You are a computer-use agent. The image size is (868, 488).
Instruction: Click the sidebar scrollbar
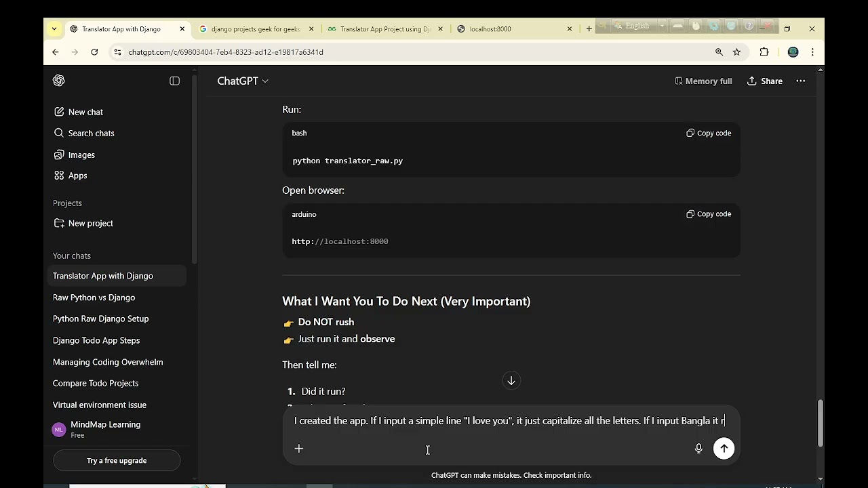click(x=195, y=169)
